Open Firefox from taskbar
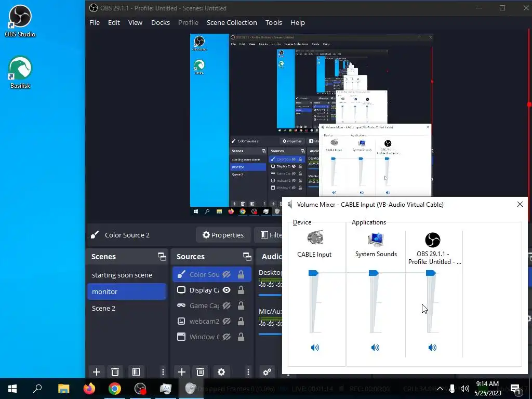 point(89,389)
